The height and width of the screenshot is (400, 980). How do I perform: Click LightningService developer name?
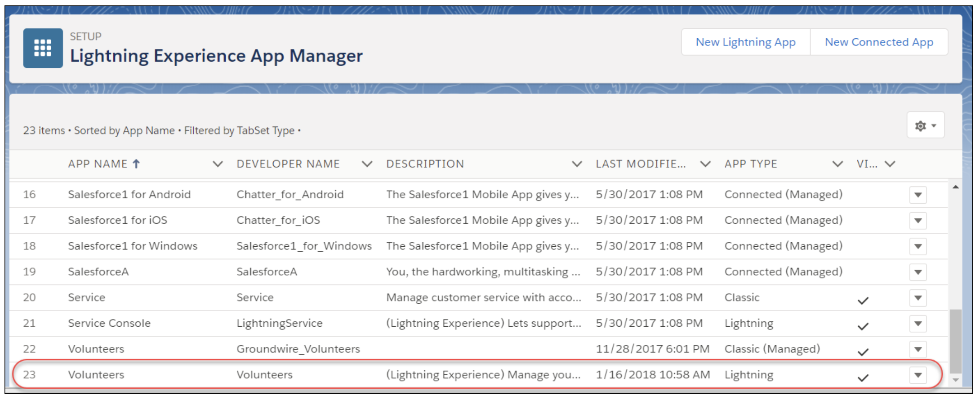pos(280,323)
